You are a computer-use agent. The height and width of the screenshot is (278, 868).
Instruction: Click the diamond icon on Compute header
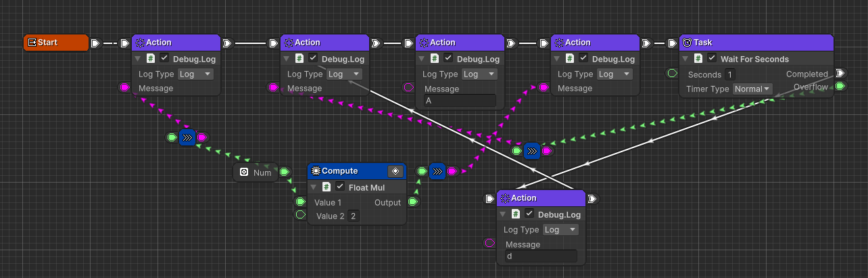point(395,171)
